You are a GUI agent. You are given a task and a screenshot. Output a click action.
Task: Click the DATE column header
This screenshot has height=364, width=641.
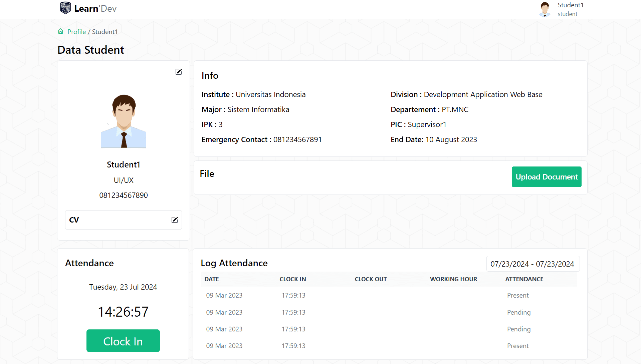212,279
